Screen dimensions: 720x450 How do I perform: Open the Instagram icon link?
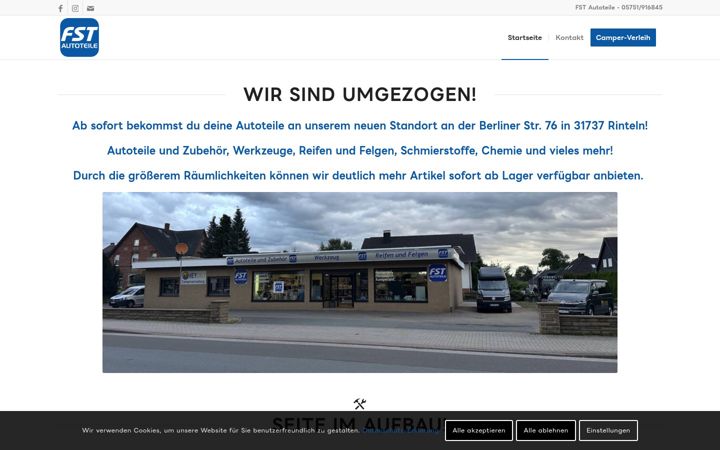pos(75,8)
